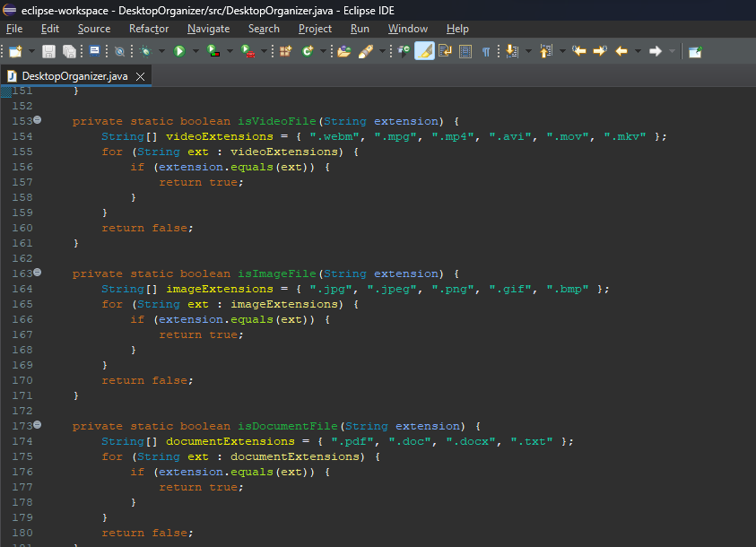The width and height of the screenshot is (756, 547).
Task: Toggle Skip All Breakpoints
Action: click(119, 51)
